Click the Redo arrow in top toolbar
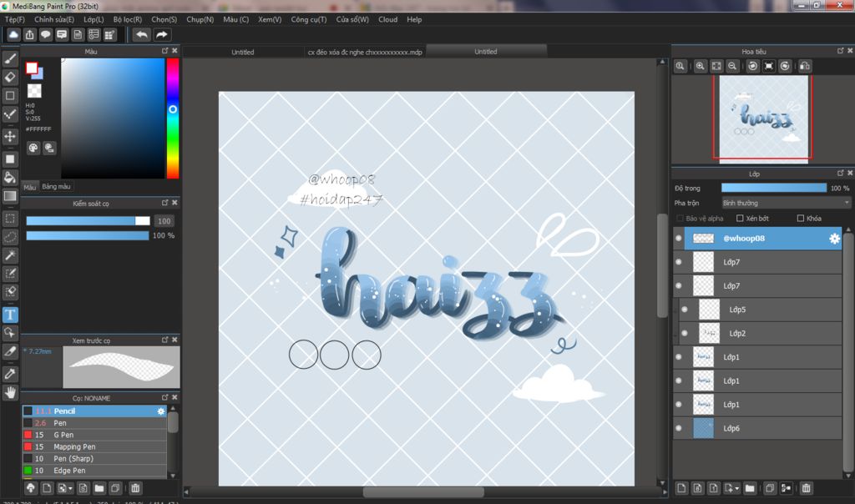855x504 pixels. click(162, 35)
